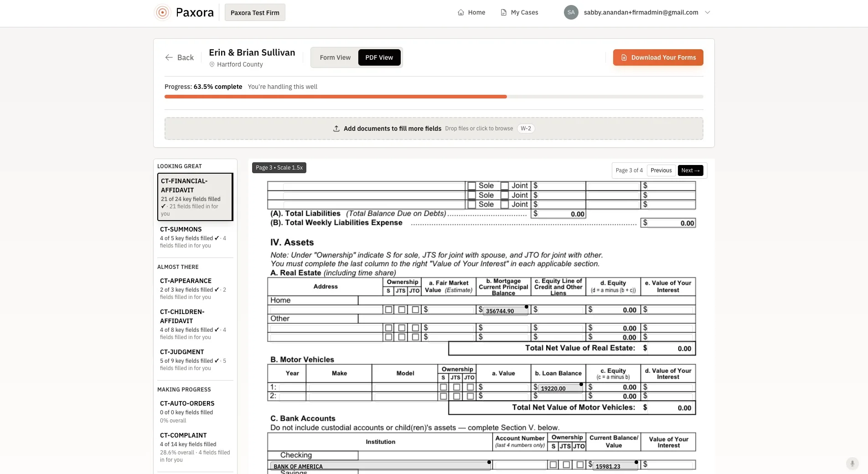868x474 pixels.
Task: Open CT-SUMMONS form in sidebar
Action: (195, 237)
